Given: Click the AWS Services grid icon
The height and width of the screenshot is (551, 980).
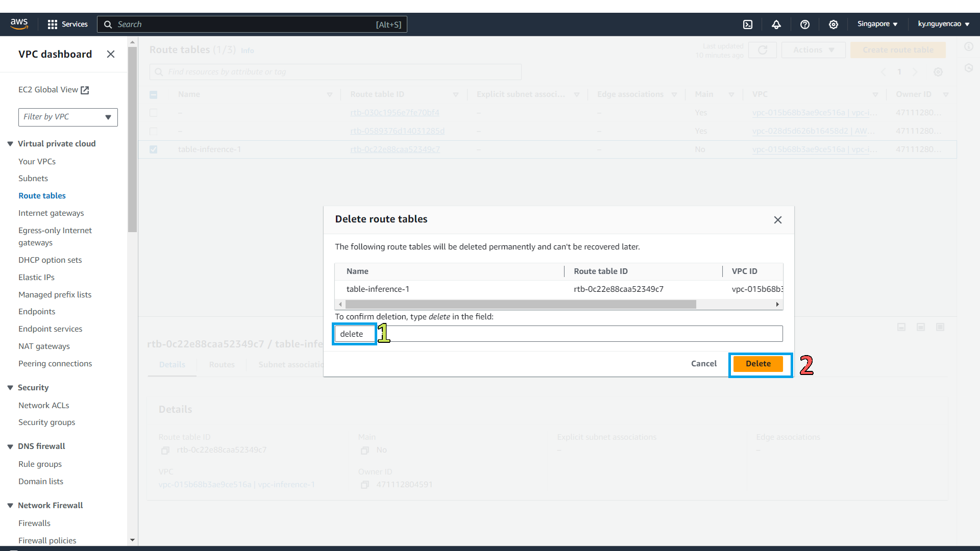Looking at the screenshot, I should pos(53,24).
